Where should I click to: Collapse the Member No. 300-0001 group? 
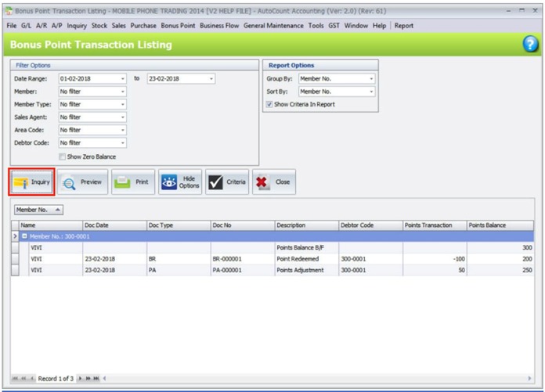(25, 236)
